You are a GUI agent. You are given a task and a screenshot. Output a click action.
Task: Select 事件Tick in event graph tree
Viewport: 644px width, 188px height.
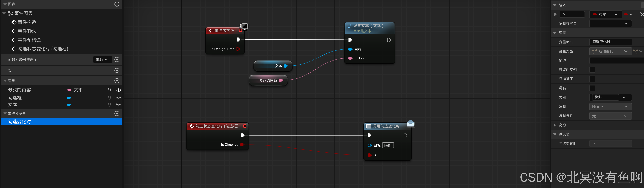click(x=26, y=31)
